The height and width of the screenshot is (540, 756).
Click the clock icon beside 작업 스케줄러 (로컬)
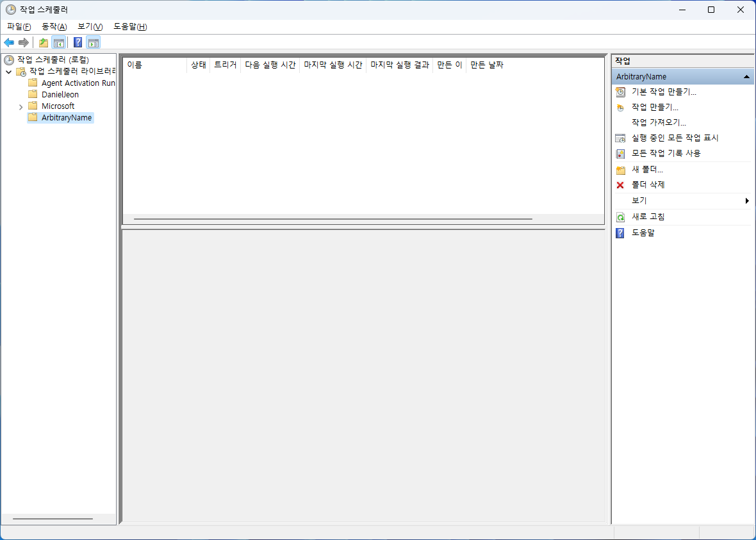pos(9,60)
